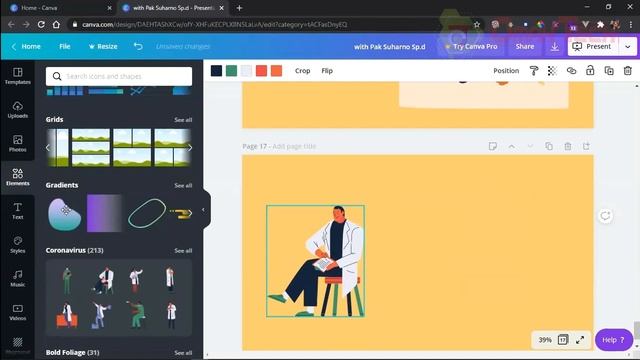Open the Music panel

pyautogui.click(x=18, y=279)
